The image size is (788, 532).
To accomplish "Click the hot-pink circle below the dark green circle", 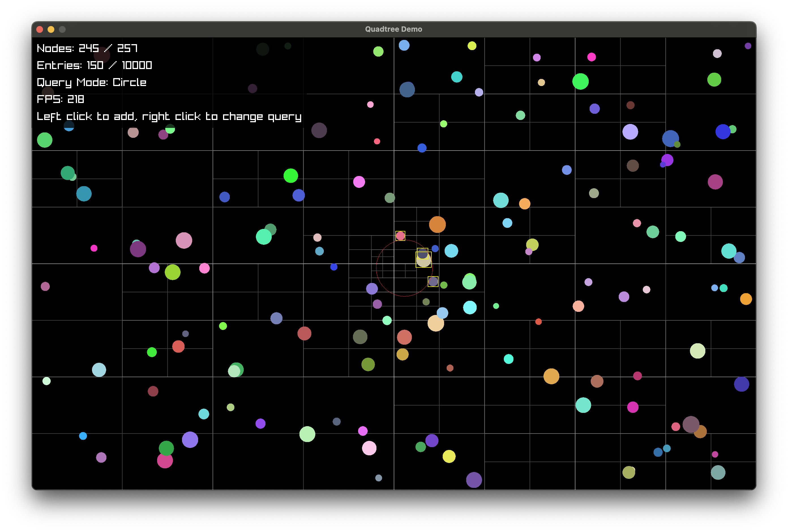I will 165,460.
